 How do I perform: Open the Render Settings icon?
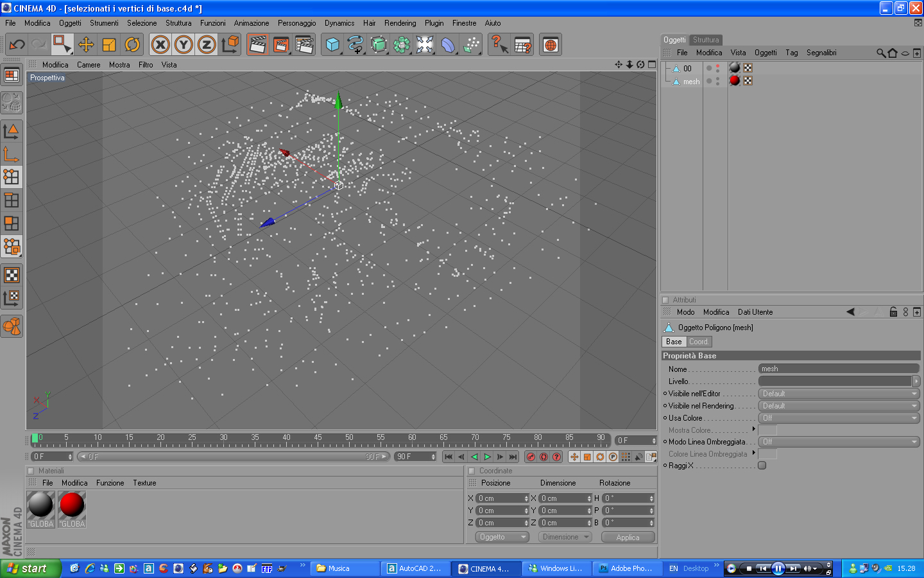[304, 45]
